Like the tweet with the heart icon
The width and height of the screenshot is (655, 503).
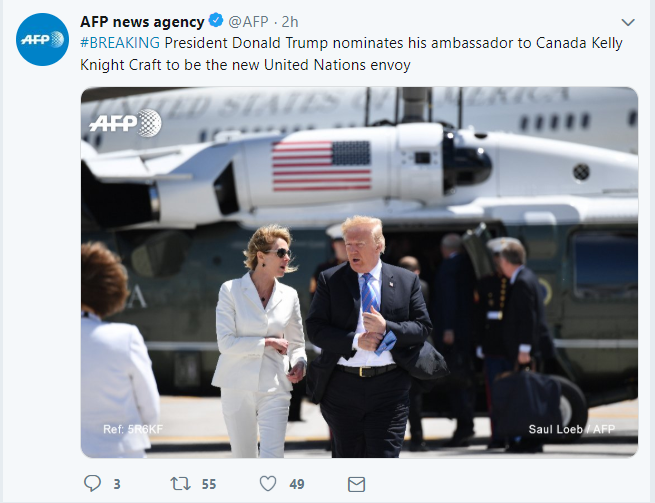pyautogui.click(x=268, y=484)
